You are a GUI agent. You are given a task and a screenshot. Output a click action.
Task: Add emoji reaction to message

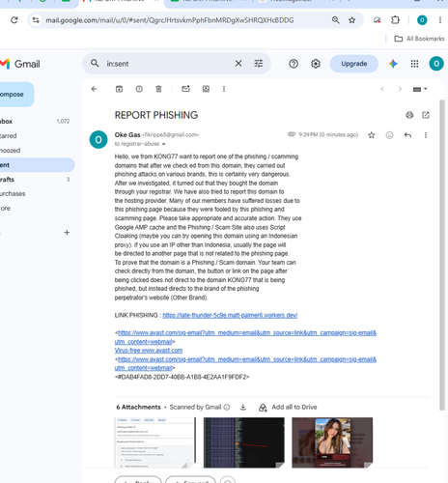point(389,135)
